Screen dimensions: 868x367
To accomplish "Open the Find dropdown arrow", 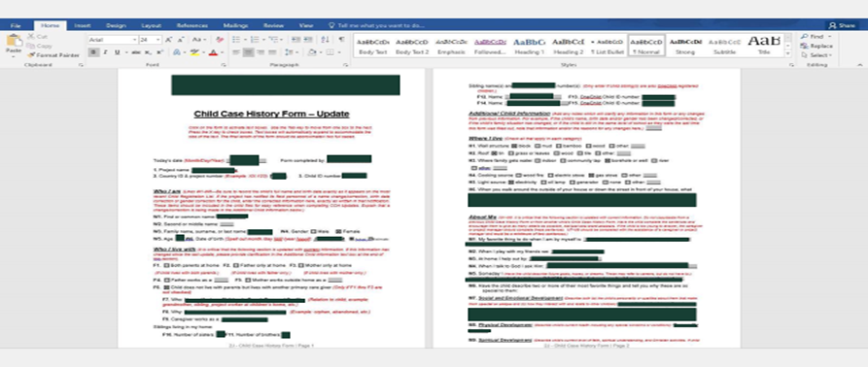I will [829, 37].
